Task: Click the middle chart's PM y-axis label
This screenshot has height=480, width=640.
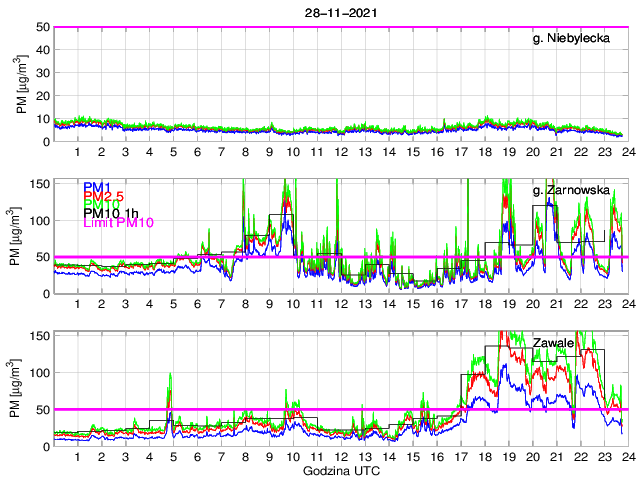Action: tap(15, 236)
